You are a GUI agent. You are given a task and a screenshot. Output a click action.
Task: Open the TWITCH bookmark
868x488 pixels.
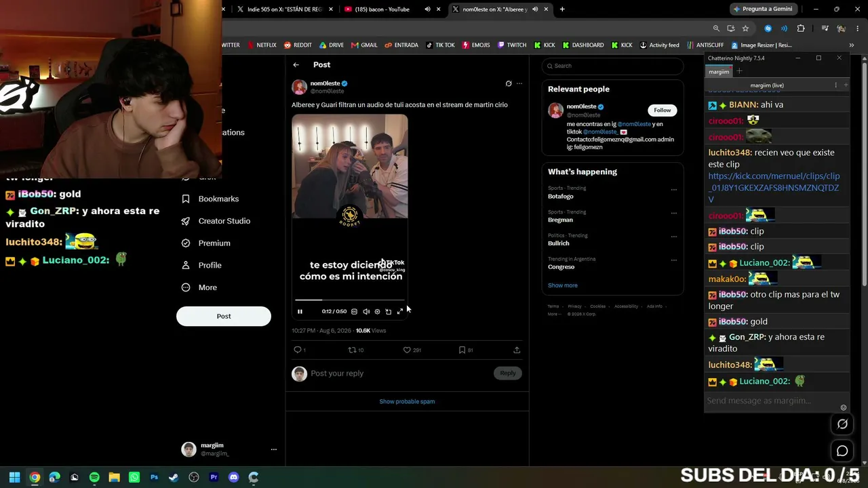pyautogui.click(x=512, y=45)
